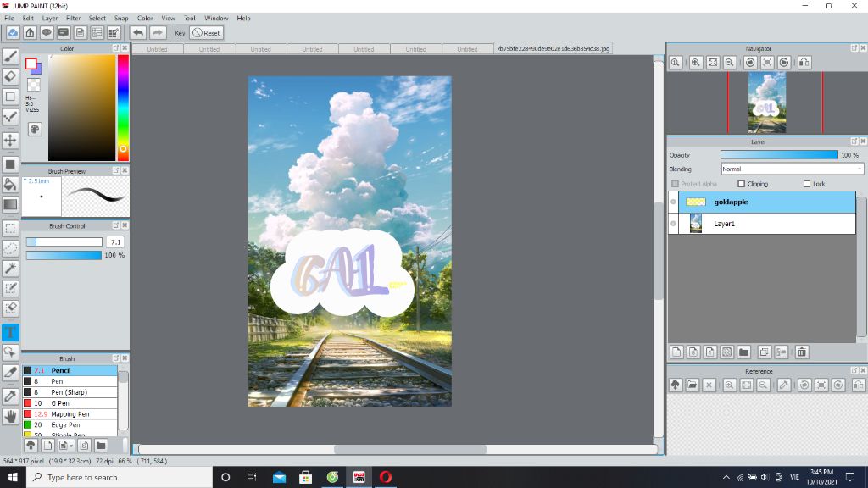868x488 pixels.
Task: Hide the goldapple layer
Action: pos(673,202)
